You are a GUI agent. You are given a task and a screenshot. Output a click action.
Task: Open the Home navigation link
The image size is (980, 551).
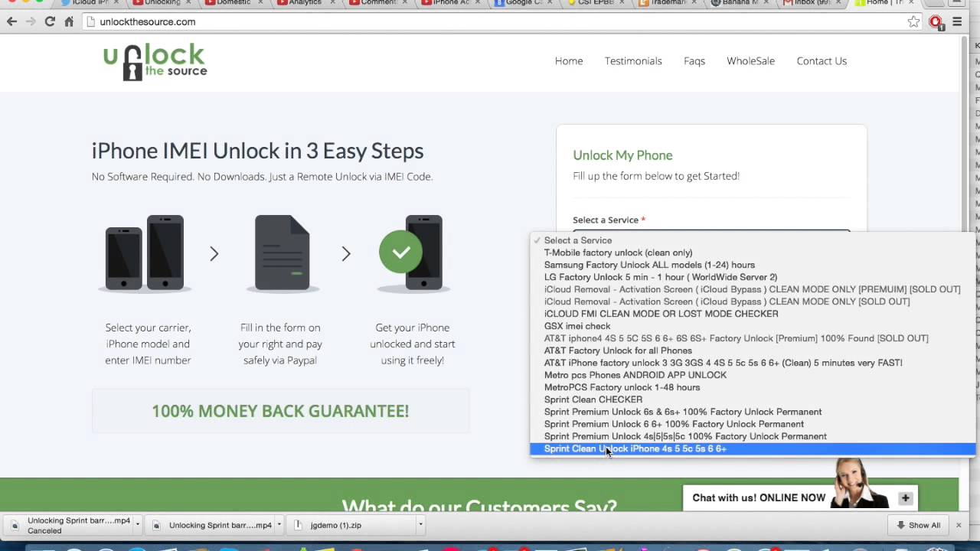569,61
